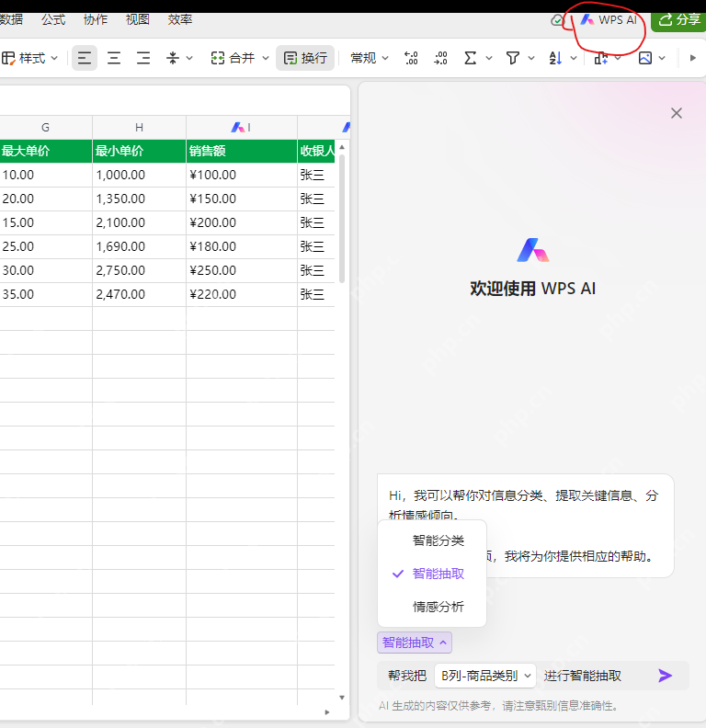Select the 最大单价 header cell
Image resolution: width=706 pixels, height=728 pixels.
pos(46,151)
